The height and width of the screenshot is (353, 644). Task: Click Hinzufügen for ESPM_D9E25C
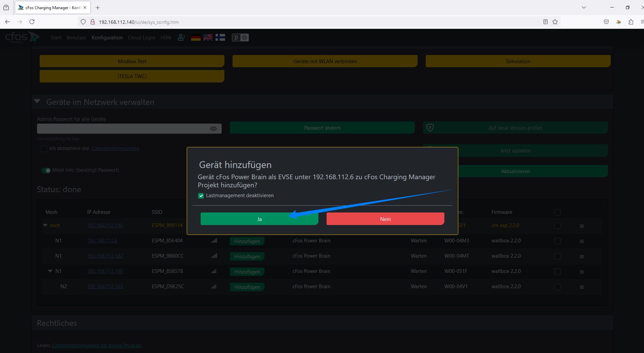pos(247,287)
